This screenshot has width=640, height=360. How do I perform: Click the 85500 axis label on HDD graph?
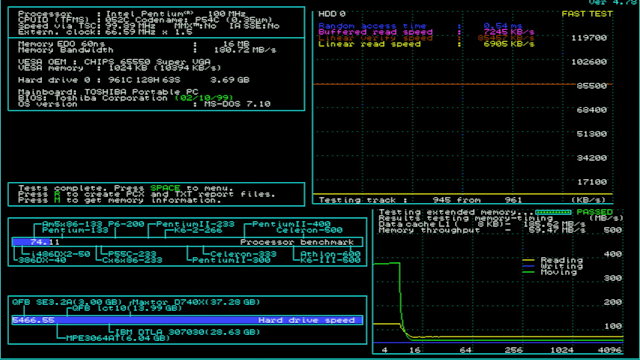coord(591,86)
